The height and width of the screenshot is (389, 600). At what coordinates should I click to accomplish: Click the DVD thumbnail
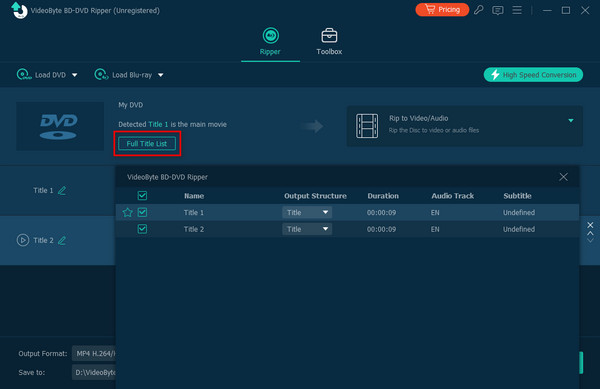coord(60,126)
